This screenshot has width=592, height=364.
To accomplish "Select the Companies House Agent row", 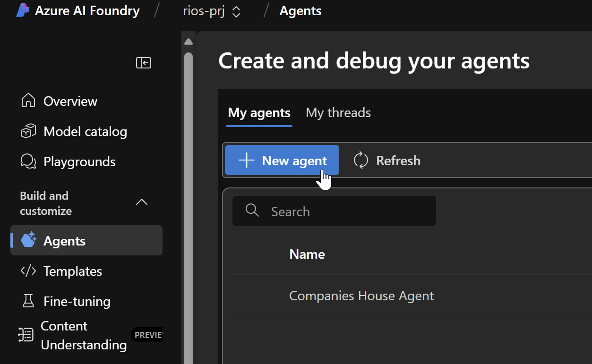I will (x=412, y=296).
